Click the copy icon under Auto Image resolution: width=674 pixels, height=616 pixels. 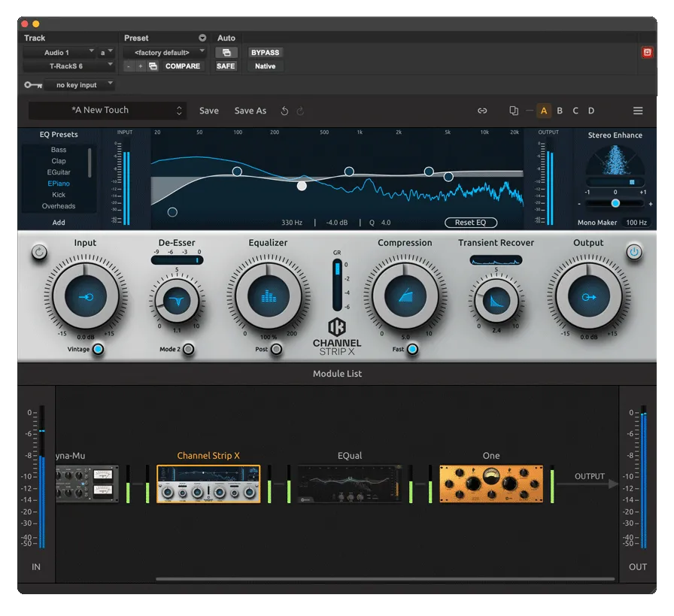pyautogui.click(x=226, y=51)
